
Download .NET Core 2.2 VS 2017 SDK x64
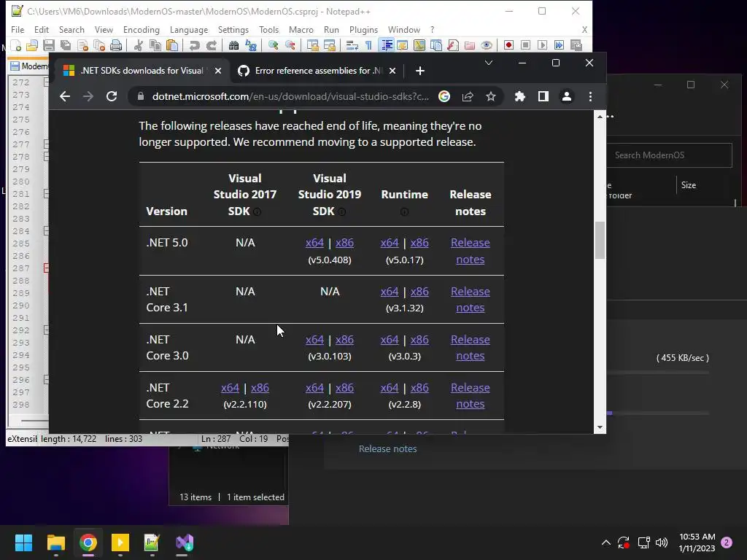(230, 388)
